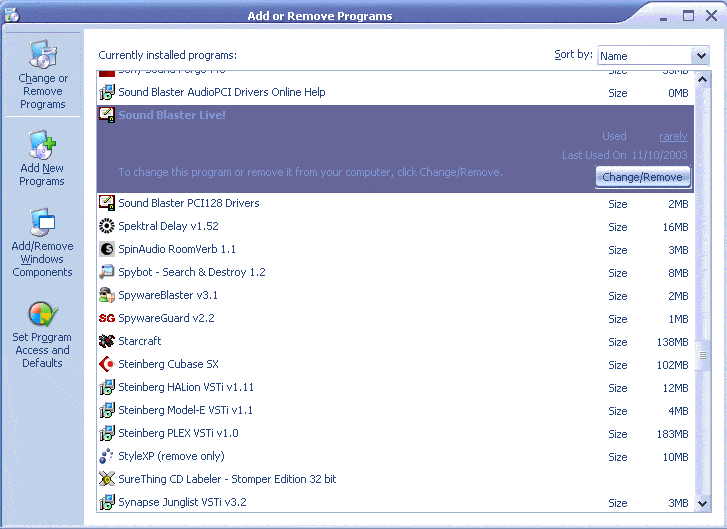Image resolution: width=727 pixels, height=529 pixels.
Task: Click the SpywareGuard SG icon
Action: pyautogui.click(x=107, y=318)
